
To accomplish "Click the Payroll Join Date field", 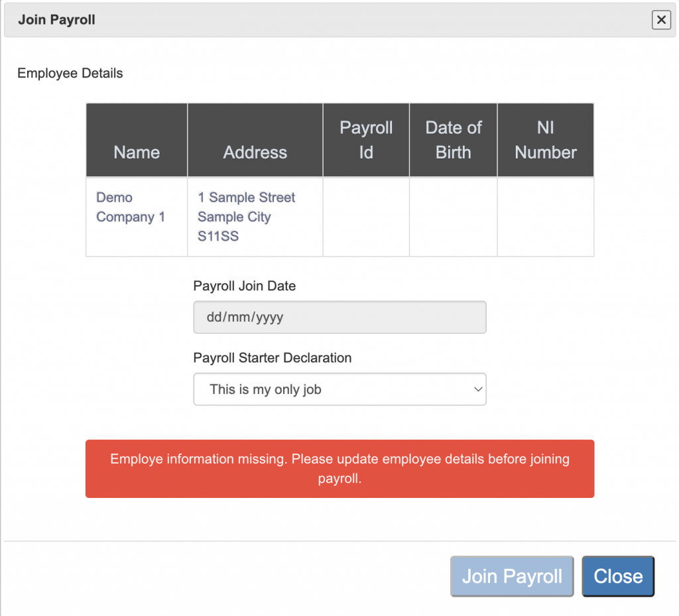I will (339, 318).
